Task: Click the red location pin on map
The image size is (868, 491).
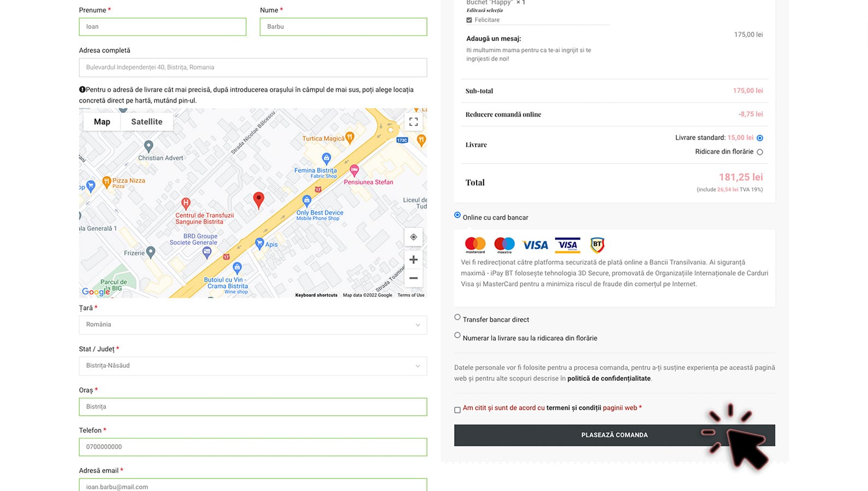Action: 259,200
